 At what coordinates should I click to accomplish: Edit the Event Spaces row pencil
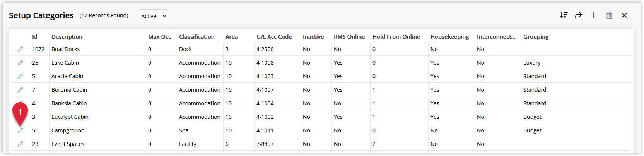pyautogui.click(x=20, y=144)
